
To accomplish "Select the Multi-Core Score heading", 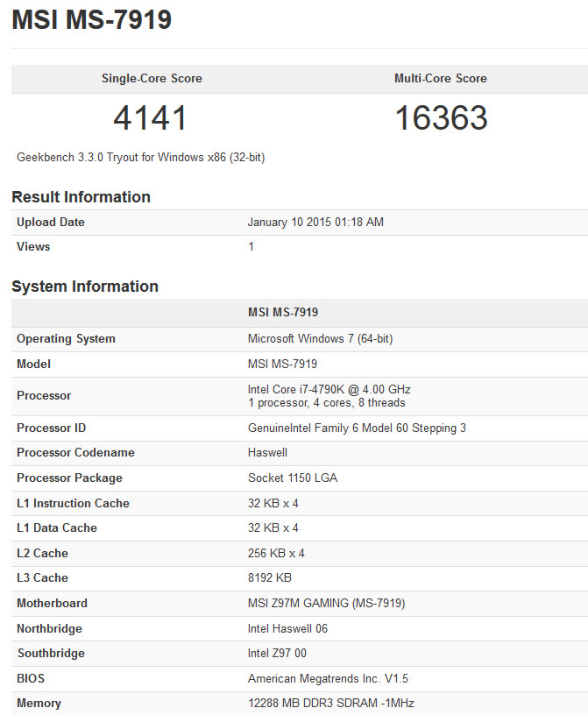I will click(441, 79).
